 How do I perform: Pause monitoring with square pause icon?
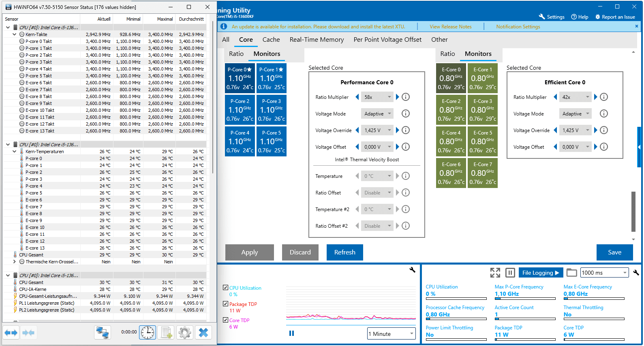click(510, 273)
